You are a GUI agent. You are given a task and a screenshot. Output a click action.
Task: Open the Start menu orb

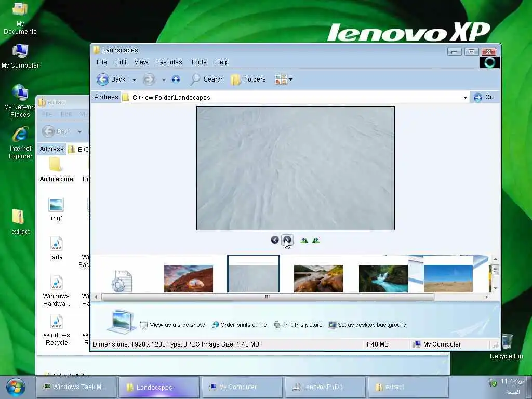pyautogui.click(x=16, y=388)
